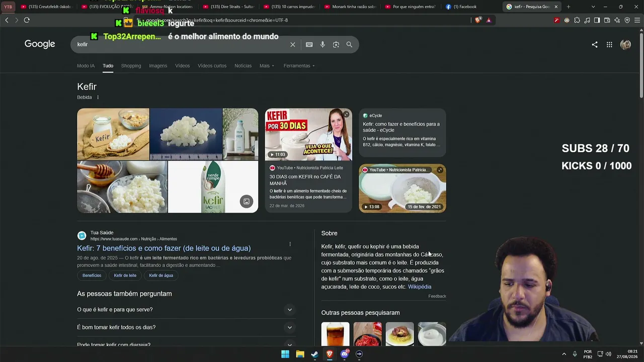Open the Benefícios chip link
Viewport: 644px width, 362px height.
coord(92,276)
